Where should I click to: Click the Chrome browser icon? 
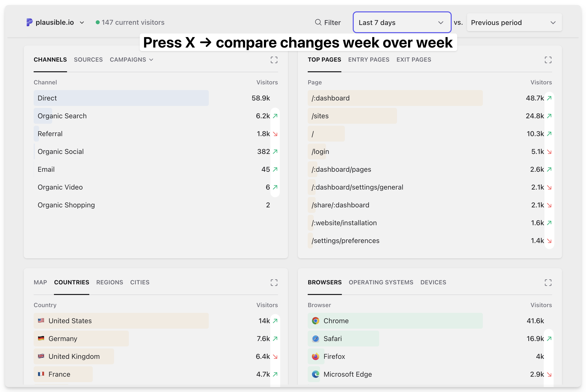(x=315, y=321)
